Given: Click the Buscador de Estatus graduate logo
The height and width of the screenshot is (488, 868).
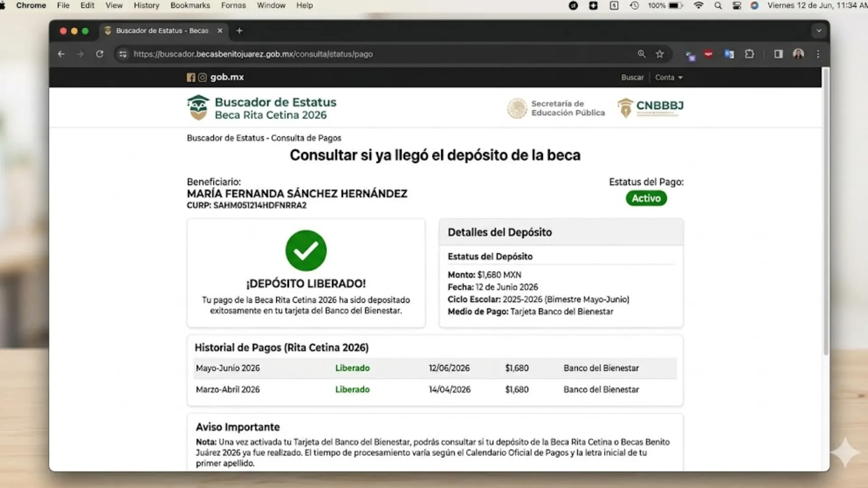Looking at the screenshot, I should (x=198, y=108).
